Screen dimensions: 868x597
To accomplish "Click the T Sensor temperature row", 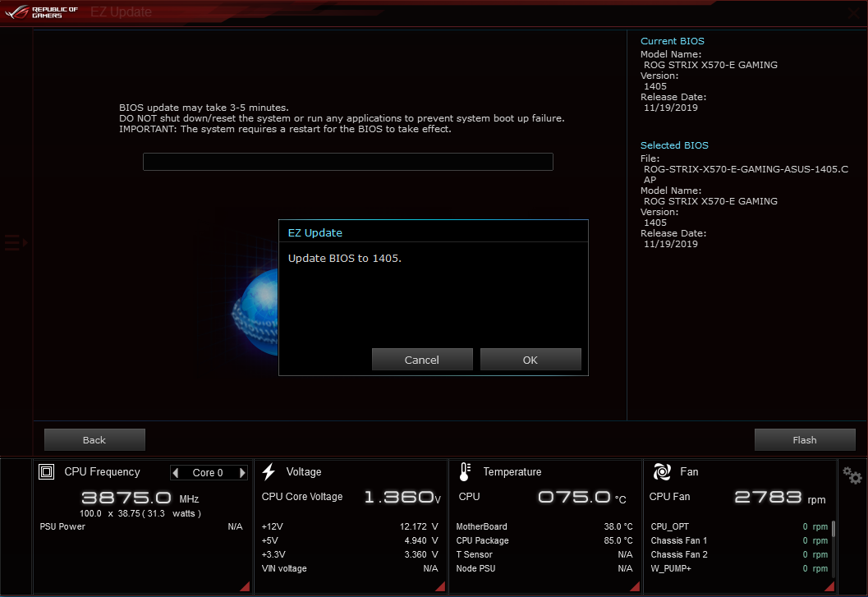I will (x=544, y=554).
